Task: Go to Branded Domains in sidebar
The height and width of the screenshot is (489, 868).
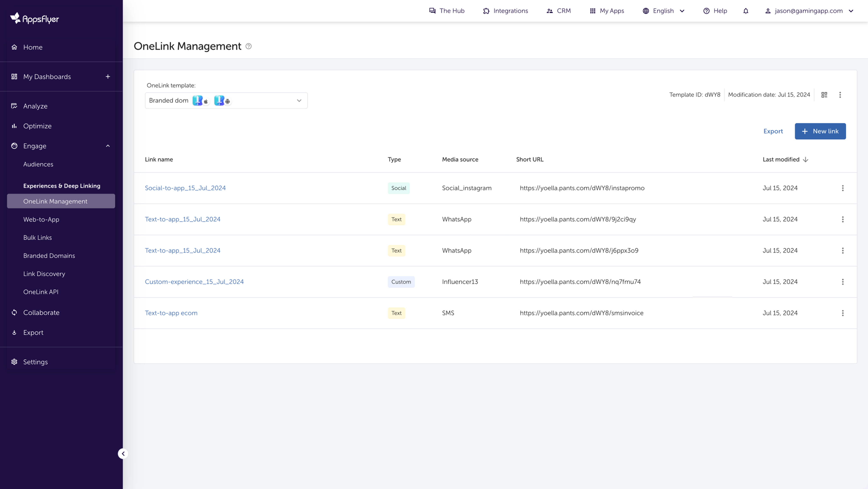Action: 49,256
